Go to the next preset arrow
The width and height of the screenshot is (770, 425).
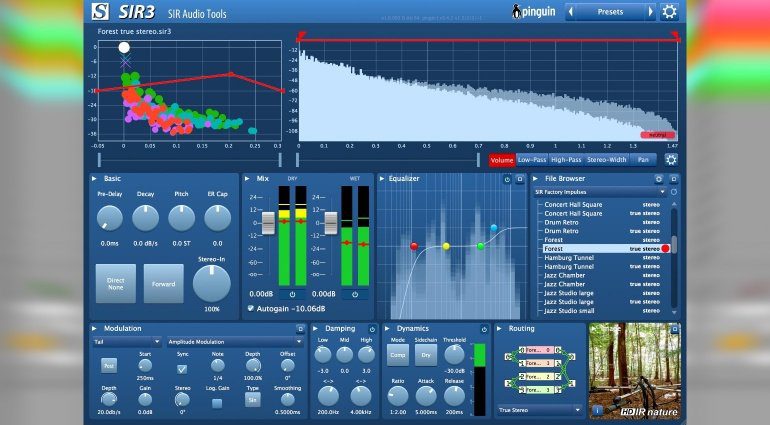click(650, 12)
